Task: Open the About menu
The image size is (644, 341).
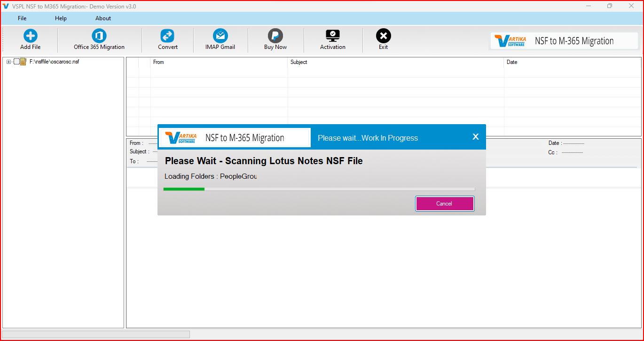Action: click(x=103, y=18)
